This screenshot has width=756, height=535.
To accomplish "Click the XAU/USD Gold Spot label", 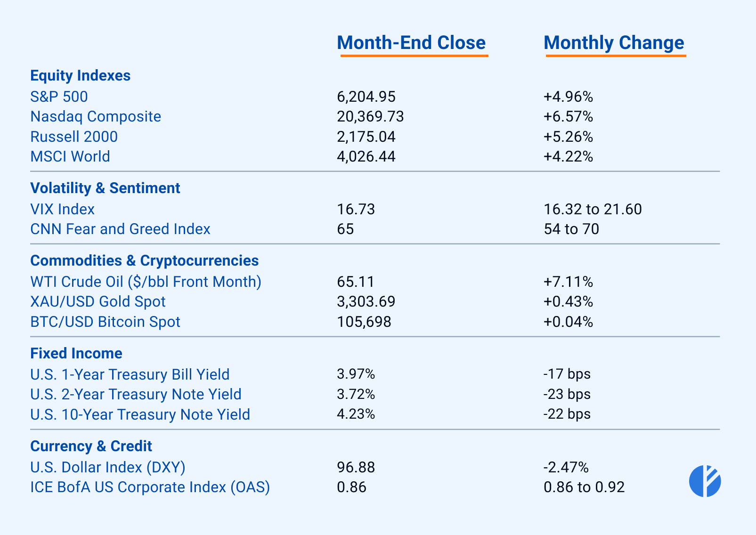I will pos(98,301).
